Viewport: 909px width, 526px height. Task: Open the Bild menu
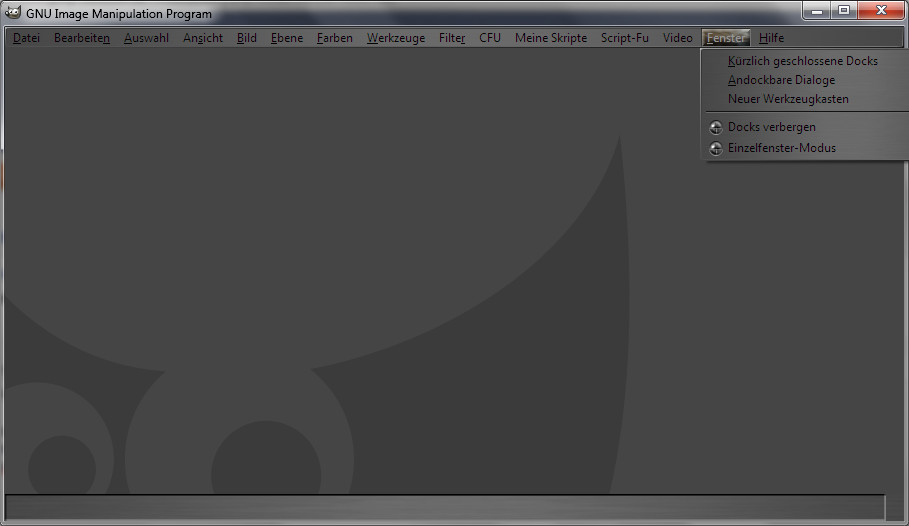tap(246, 38)
